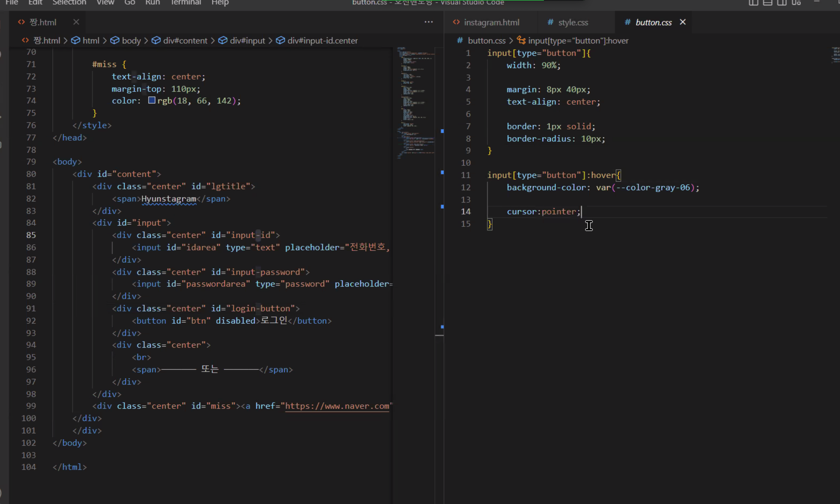
Task: Click line number 14 in button.css
Action: point(465,212)
